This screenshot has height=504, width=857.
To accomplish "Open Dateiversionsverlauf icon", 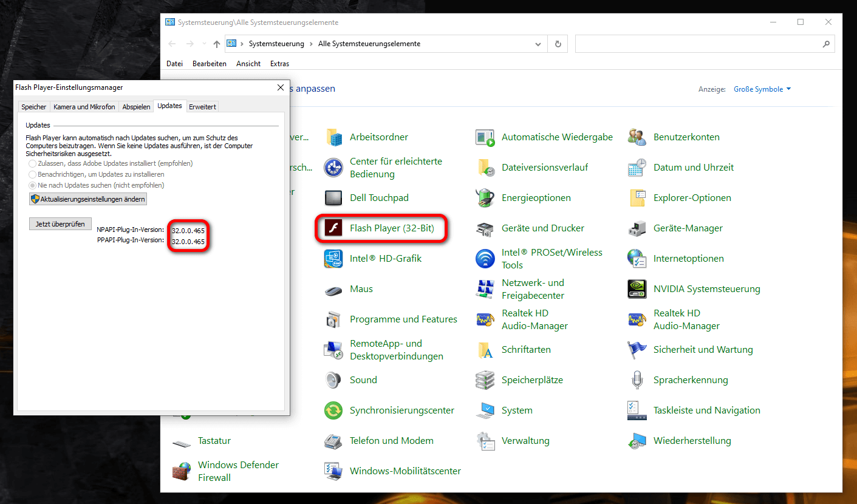I will point(485,168).
